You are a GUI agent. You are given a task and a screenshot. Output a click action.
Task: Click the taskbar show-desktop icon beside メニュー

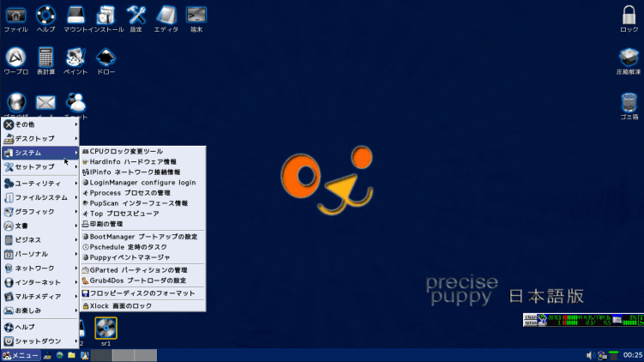[48, 356]
